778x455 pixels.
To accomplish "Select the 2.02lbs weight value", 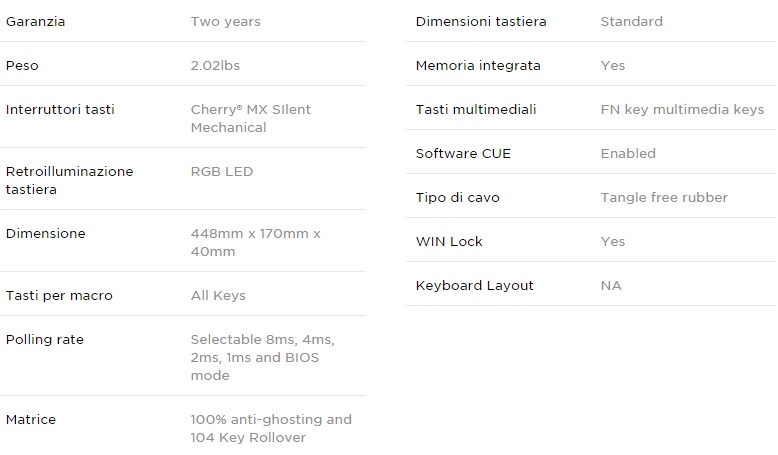I will (x=215, y=65).
